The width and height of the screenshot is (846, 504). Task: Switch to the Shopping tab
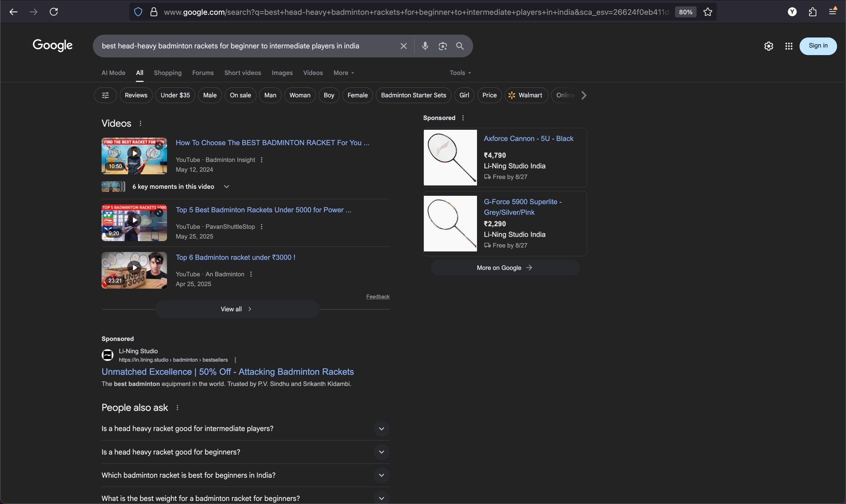(x=168, y=73)
